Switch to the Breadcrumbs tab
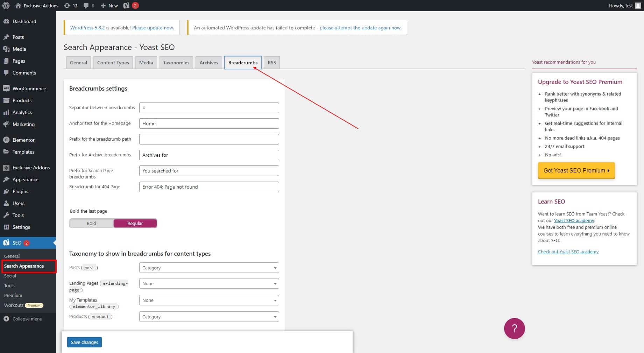The width and height of the screenshot is (644, 353). (243, 63)
